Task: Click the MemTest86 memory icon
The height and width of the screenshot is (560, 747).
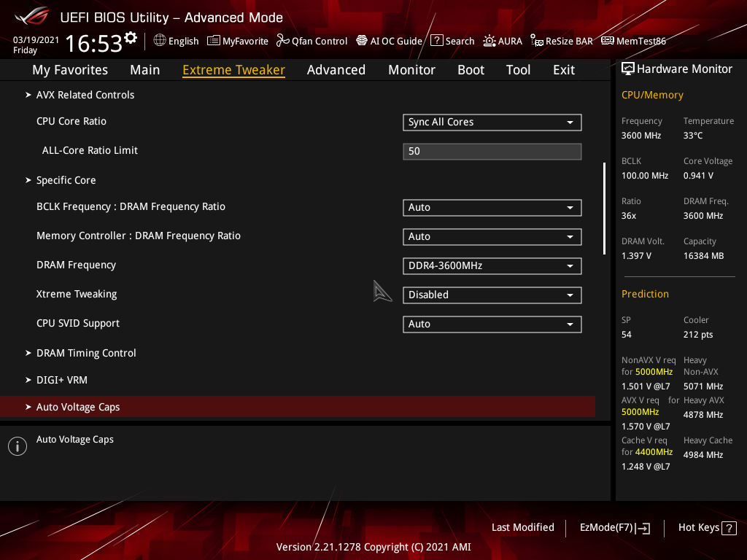Action: click(608, 41)
